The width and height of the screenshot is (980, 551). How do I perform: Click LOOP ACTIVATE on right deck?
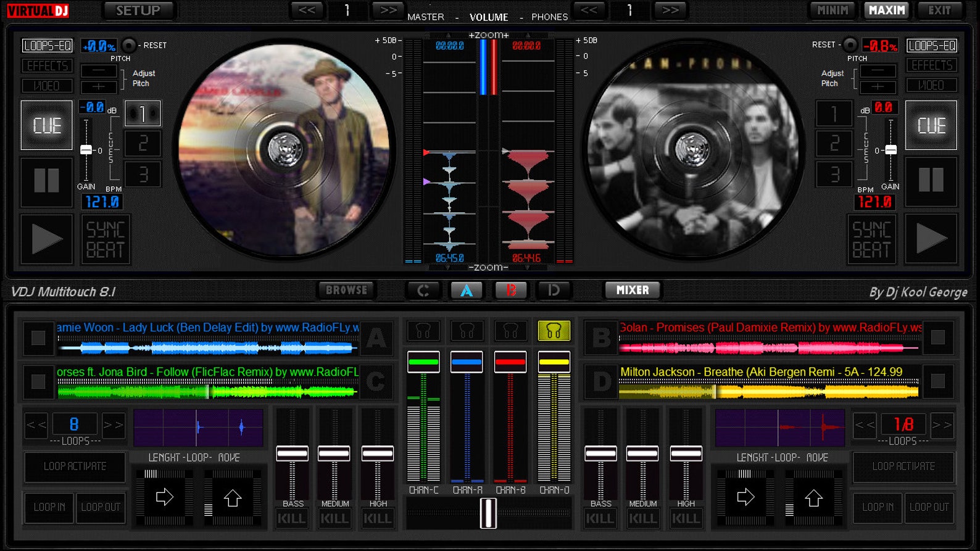pos(903,466)
